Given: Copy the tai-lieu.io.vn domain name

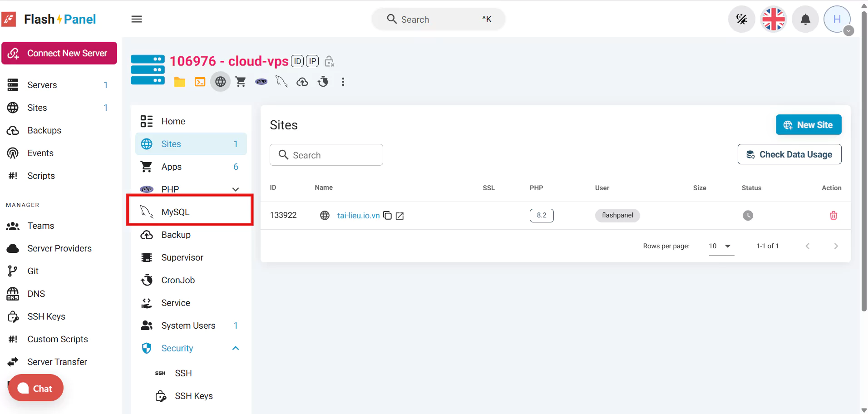Looking at the screenshot, I should point(387,216).
